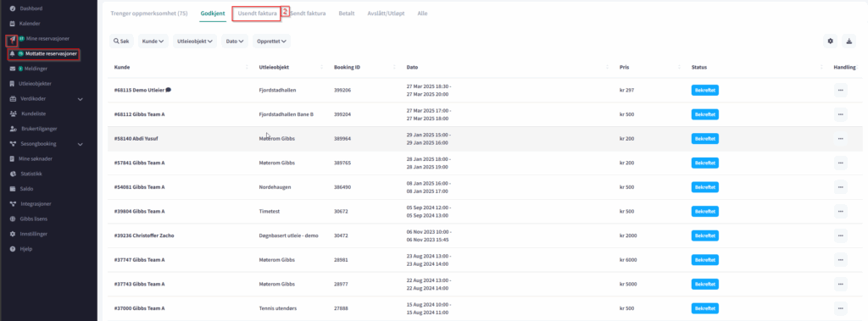Open actions menu for Christoffer Zacho booking
Image resolution: width=868 pixels, height=321 pixels.
840,235
